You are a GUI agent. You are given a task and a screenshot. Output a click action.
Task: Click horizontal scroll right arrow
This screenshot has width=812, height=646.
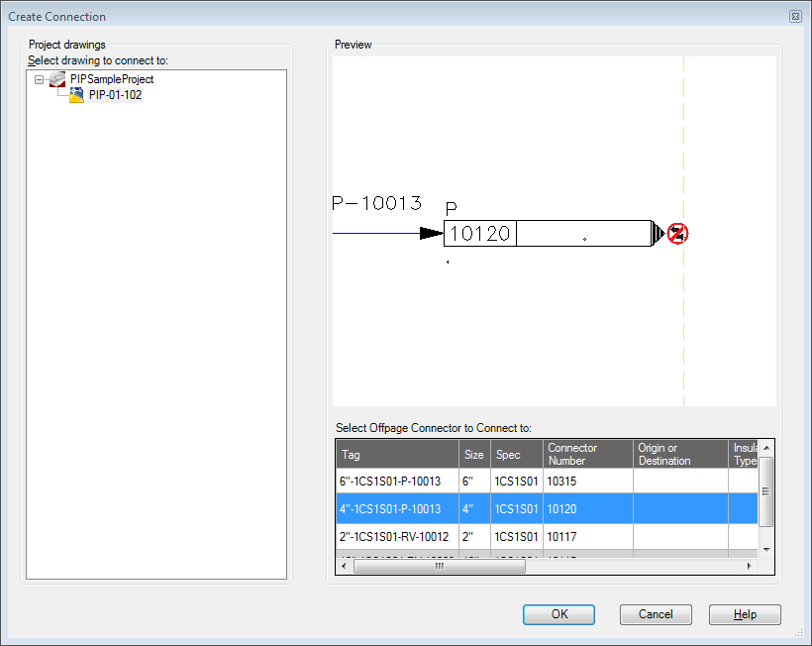[x=749, y=566]
